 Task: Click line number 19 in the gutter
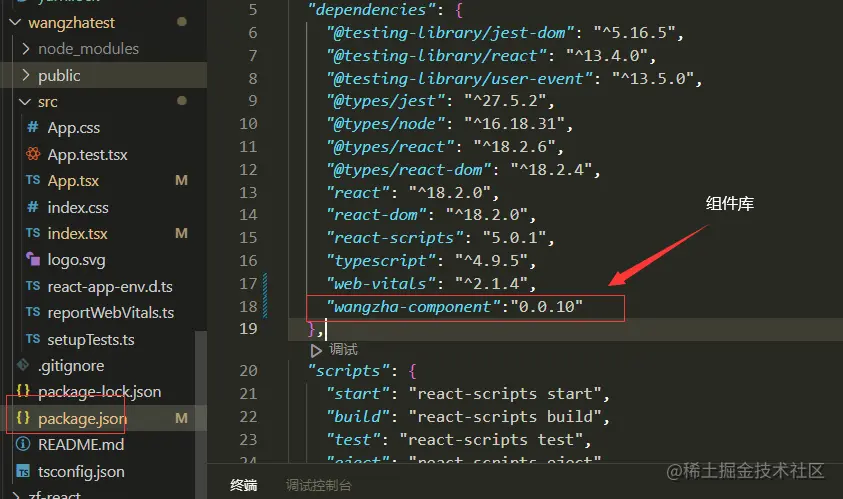click(x=248, y=329)
